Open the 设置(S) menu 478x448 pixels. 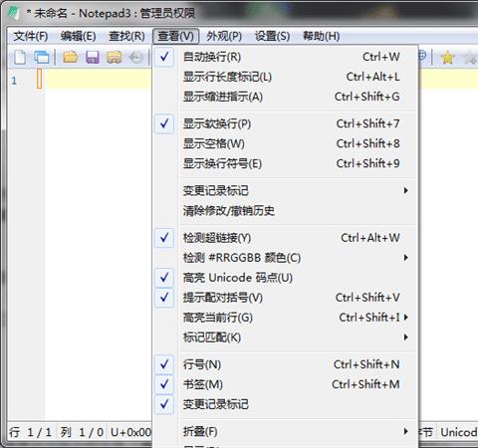272,36
